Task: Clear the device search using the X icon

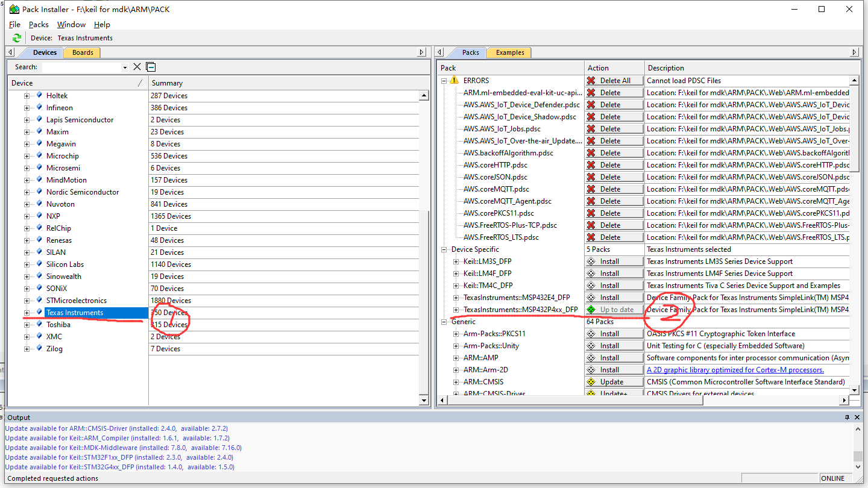Action: [137, 66]
